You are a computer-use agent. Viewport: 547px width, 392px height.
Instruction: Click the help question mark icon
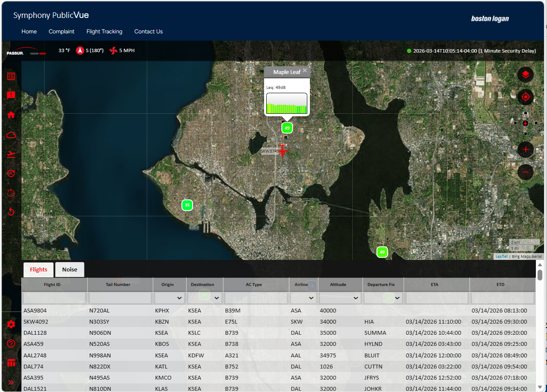(11, 343)
